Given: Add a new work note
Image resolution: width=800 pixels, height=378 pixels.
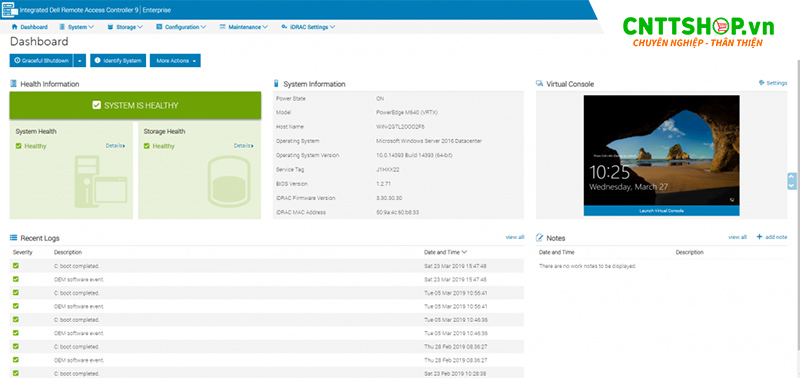Looking at the screenshot, I should 771,237.
